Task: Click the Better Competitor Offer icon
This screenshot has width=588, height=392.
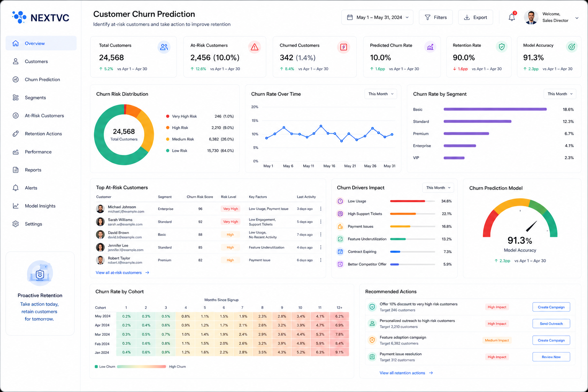Action: pyautogui.click(x=340, y=264)
